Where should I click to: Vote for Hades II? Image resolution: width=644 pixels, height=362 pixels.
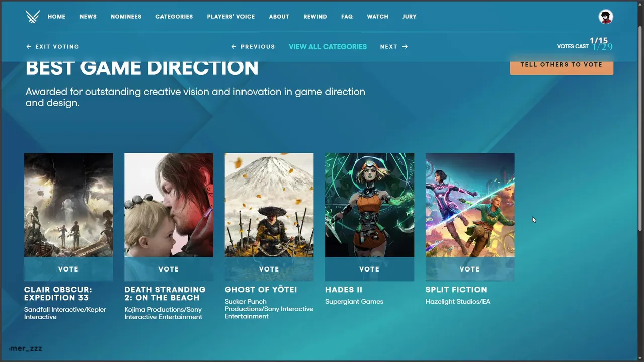[x=369, y=269]
